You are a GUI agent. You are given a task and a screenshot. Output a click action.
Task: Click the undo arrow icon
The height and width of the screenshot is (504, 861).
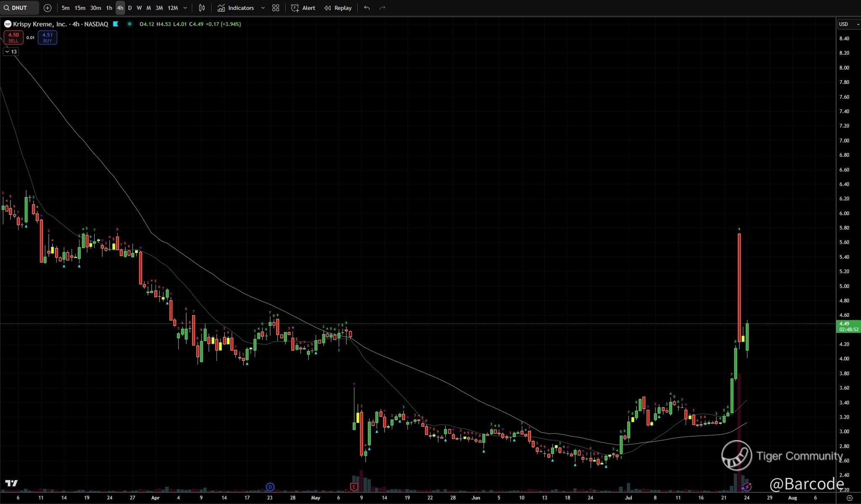coord(367,8)
